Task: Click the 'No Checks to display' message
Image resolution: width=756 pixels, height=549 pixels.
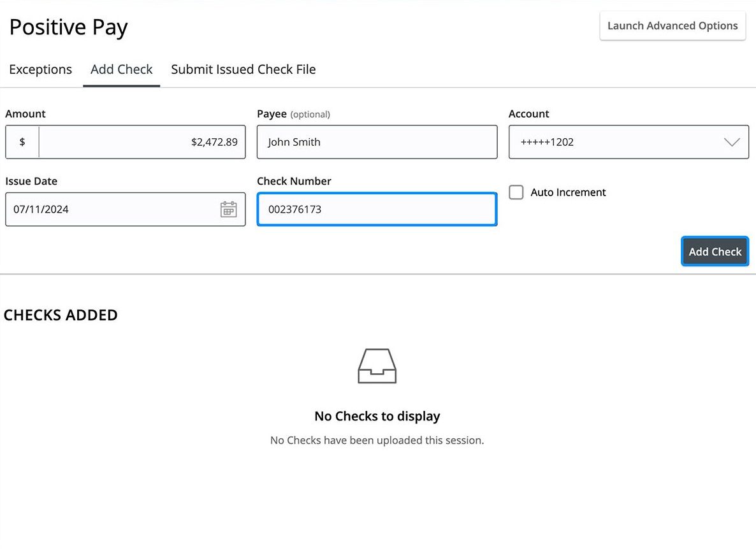Action: [377, 416]
